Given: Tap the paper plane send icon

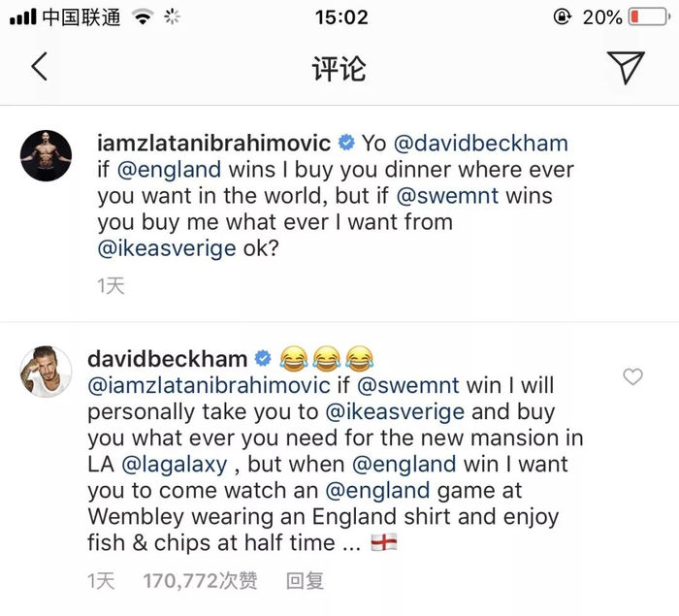Looking at the screenshot, I should click(x=626, y=67).
